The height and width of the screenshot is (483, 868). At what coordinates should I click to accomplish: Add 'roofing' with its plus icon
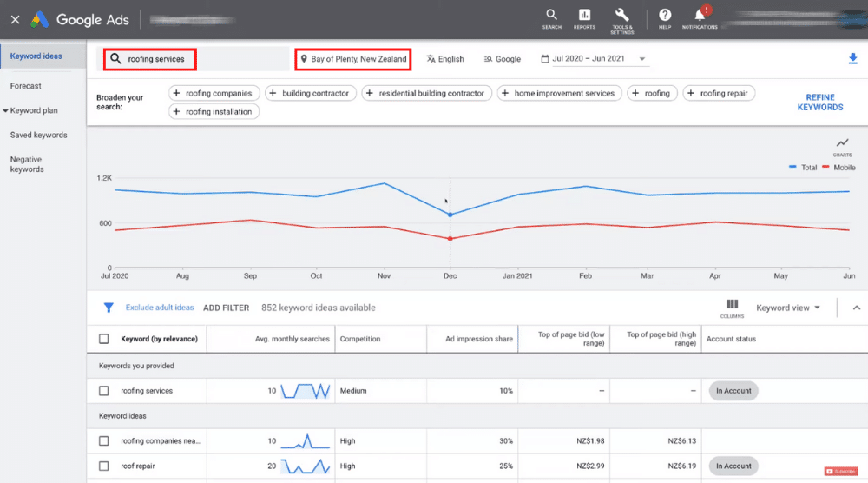coord(635,93)
